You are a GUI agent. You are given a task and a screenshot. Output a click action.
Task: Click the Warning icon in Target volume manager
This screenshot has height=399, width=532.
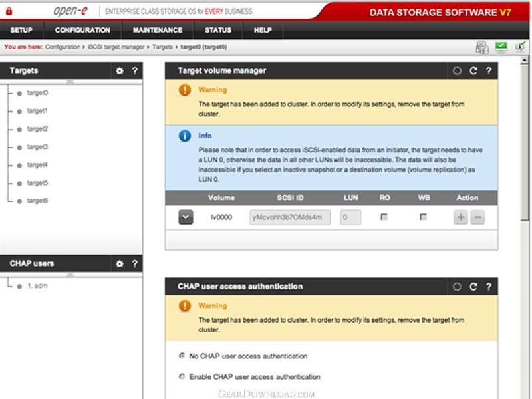185,90
